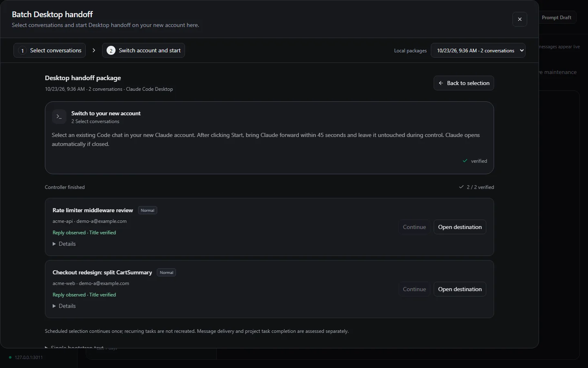
Task: Go to step 2 Switch account and start
Action: coord(143,50)
